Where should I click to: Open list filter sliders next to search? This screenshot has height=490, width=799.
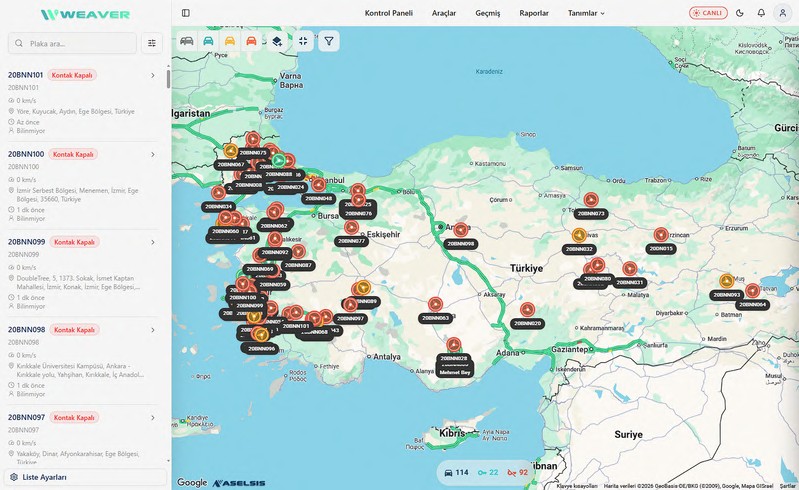coord(152,43)
